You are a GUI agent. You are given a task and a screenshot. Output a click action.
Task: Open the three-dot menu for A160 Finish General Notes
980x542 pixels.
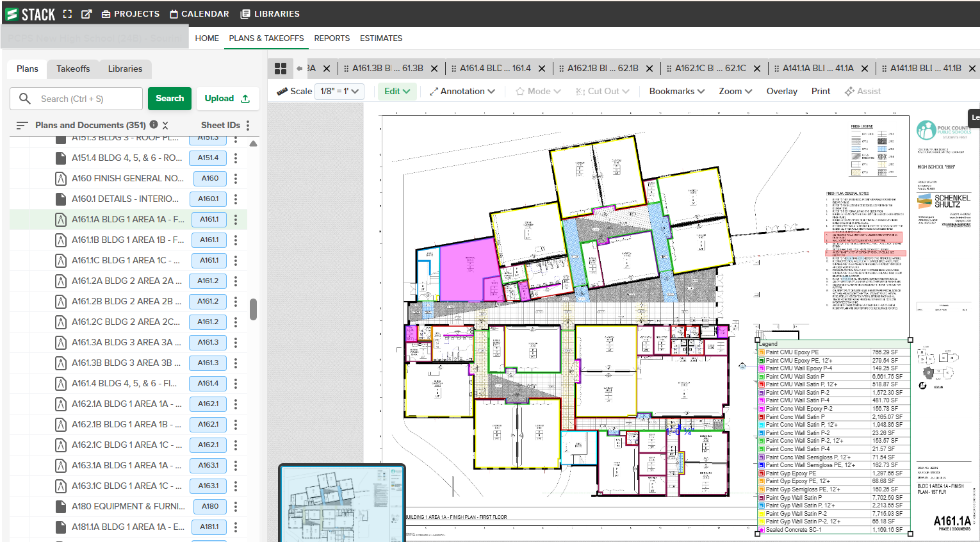(x=236, y=178)
